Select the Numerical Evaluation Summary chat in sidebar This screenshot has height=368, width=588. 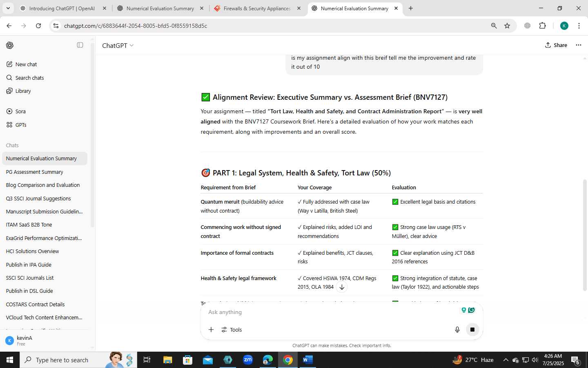point(44,158)
